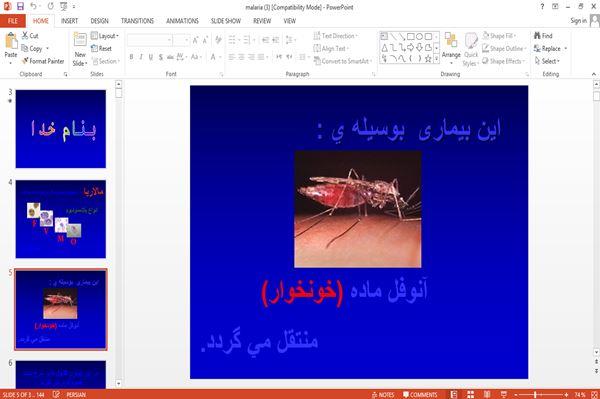Open the Line Spacing dropdown
The image size is (600, 399).
(x=290, y=40)
